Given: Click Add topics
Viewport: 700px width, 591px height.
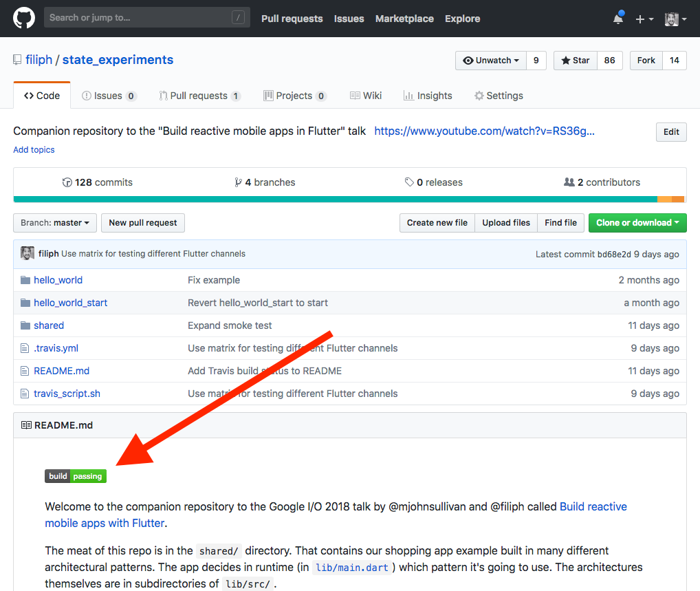Looking at the screenshot, I should click(34, 150).
